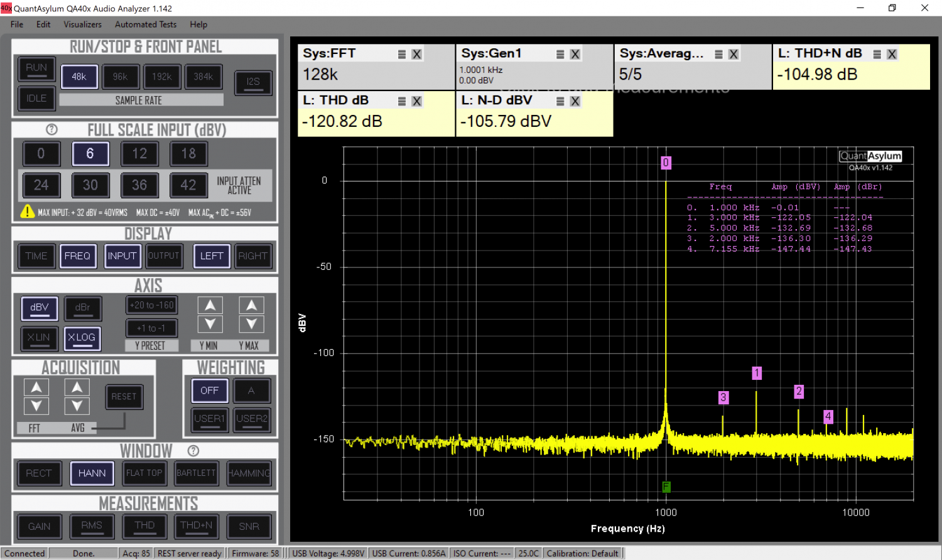Select the RECT window
Image resolution: width=942 pixels, height=560 pixels.
[x=39, y=473]
